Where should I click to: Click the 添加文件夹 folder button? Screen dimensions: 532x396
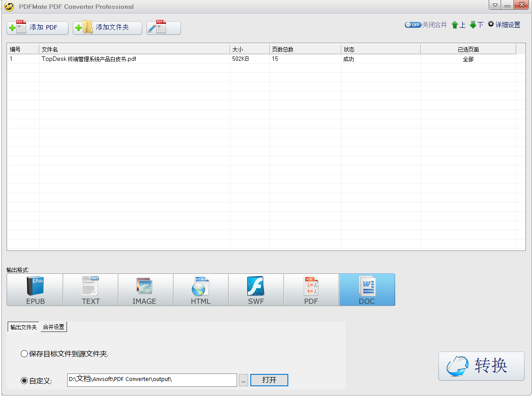click(x=107, y=28)
